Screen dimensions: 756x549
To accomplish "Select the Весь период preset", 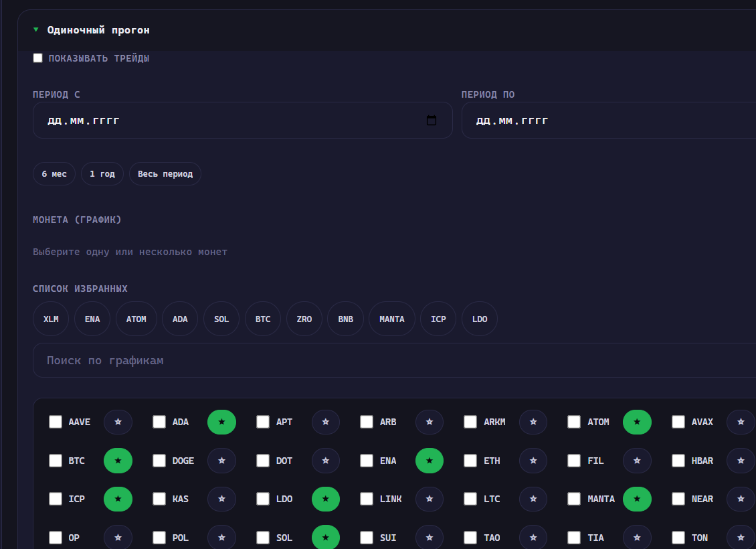I will point(165,173).
